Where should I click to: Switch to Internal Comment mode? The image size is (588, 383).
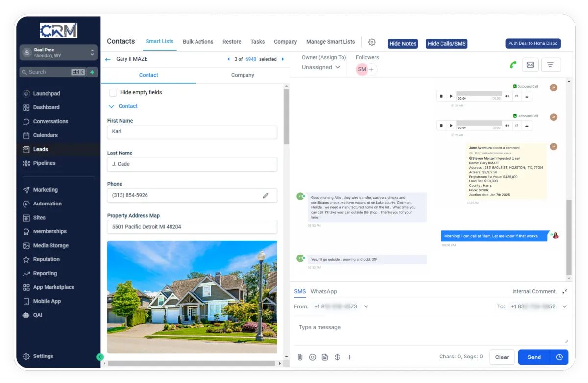click(x=534, y=291)
